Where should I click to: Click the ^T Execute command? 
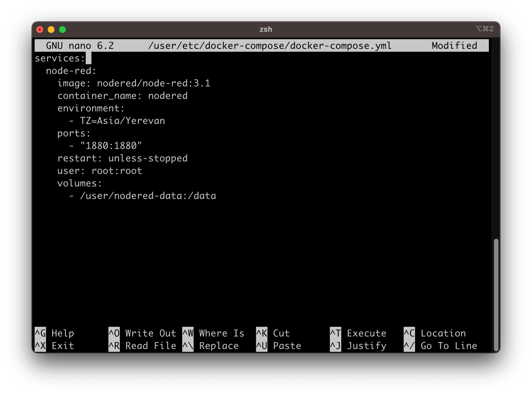tap(358, 333)
